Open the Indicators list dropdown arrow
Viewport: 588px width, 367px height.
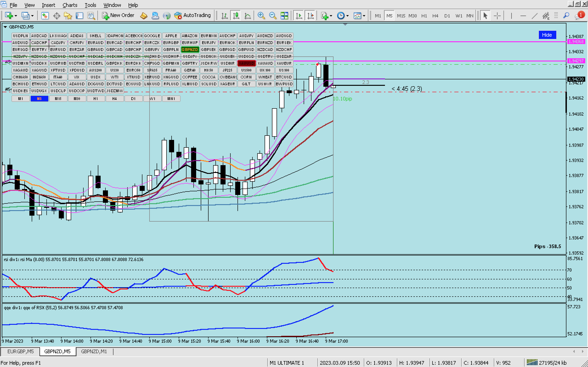(331, 16)
